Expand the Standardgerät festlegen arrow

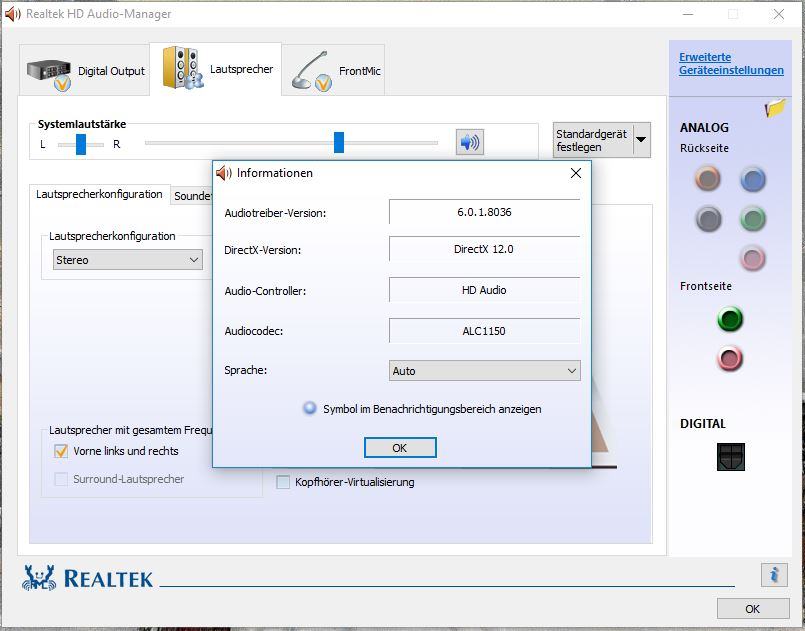[641, 140]
